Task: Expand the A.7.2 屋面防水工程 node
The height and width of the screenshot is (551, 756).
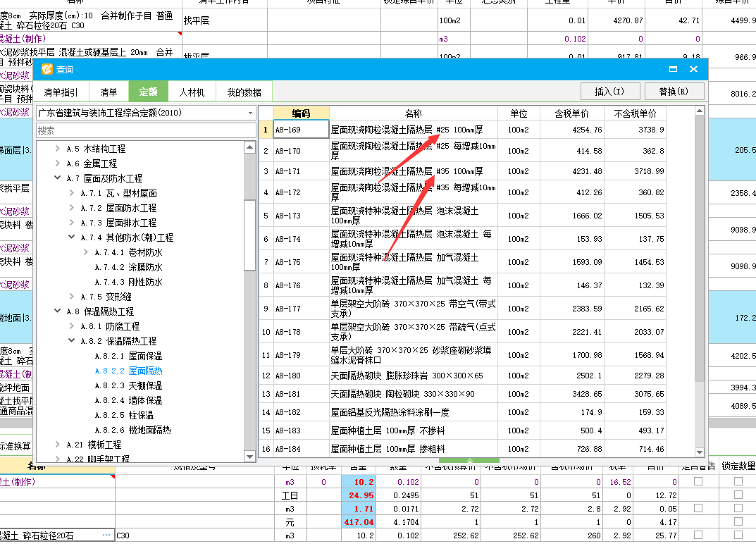Action: (x=71, y=208)
